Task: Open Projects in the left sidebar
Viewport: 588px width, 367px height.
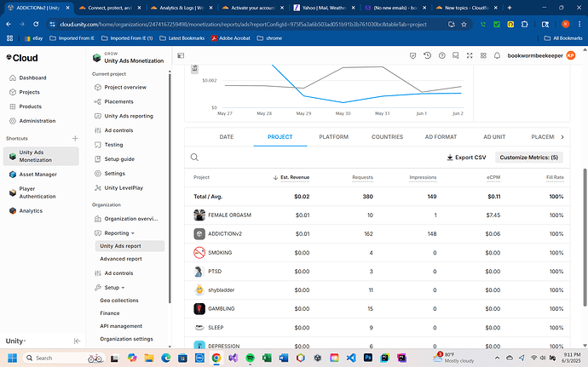Action: (x=25, y=92)
